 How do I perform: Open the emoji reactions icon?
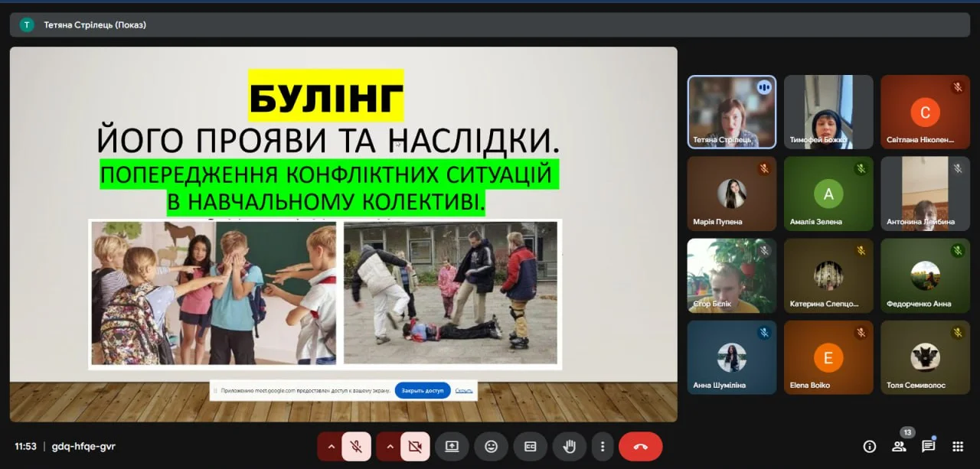click(491, 446)
